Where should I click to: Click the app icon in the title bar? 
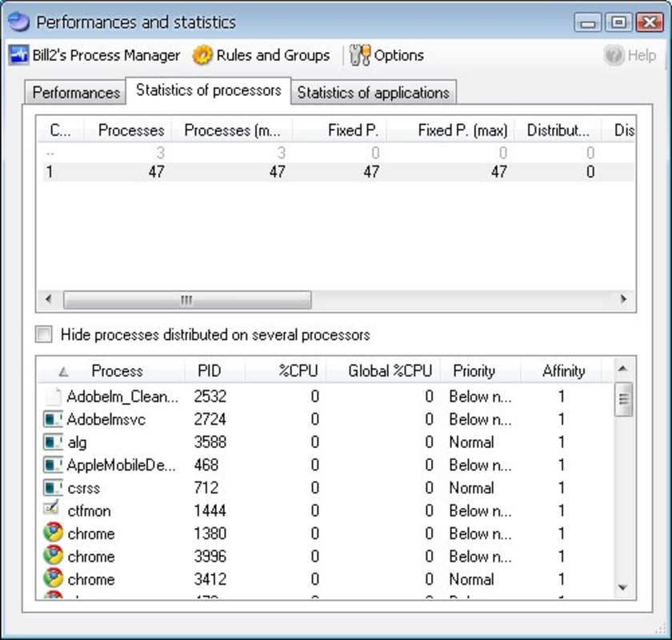point(18,22)
